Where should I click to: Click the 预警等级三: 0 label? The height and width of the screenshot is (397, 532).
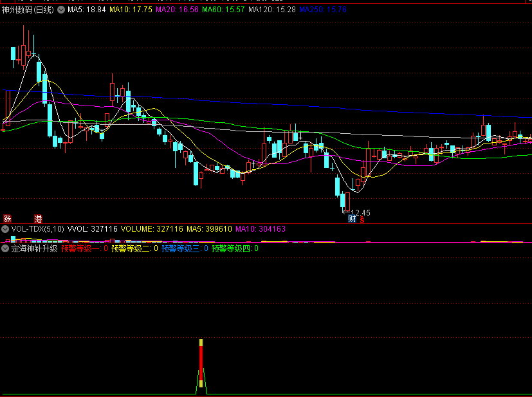[x=185, y=249]
